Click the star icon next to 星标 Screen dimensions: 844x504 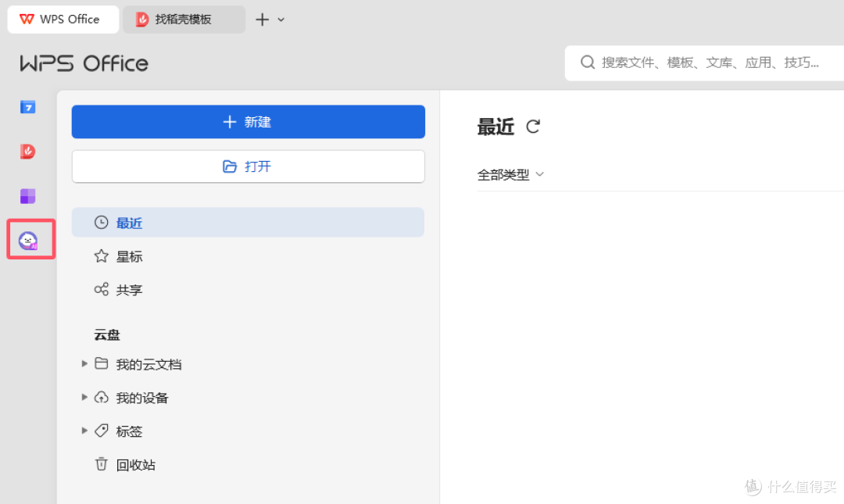tap(101, 256)
